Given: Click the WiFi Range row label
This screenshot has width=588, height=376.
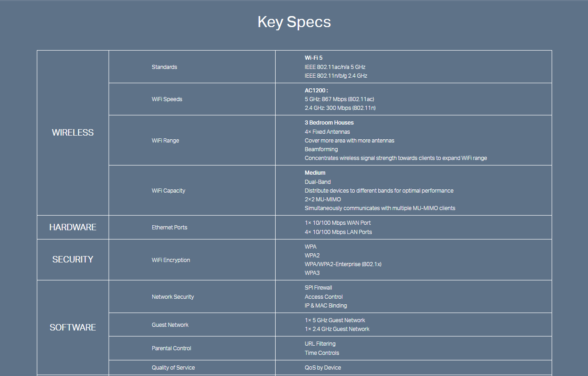Looking at the screenshot, I should 165,141.
